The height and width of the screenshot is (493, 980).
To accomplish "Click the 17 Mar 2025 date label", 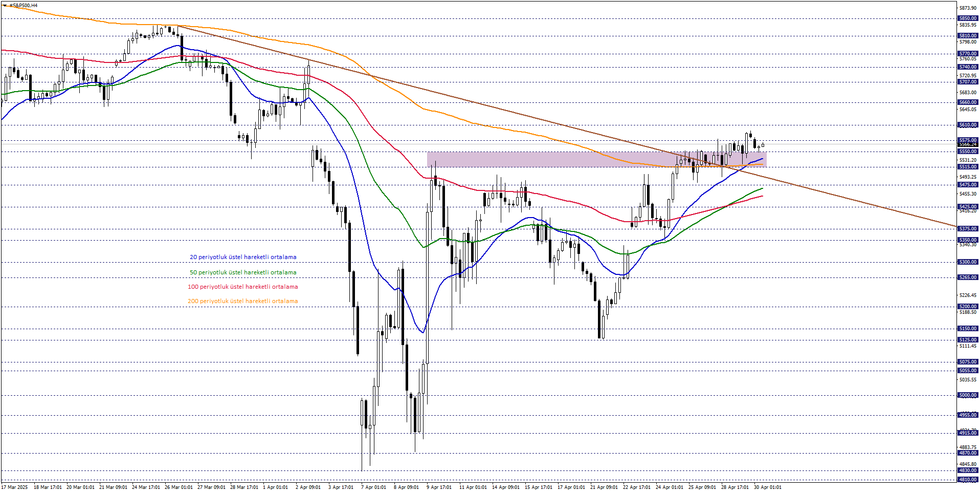I will pyautogui.click(x=14, y=487).
